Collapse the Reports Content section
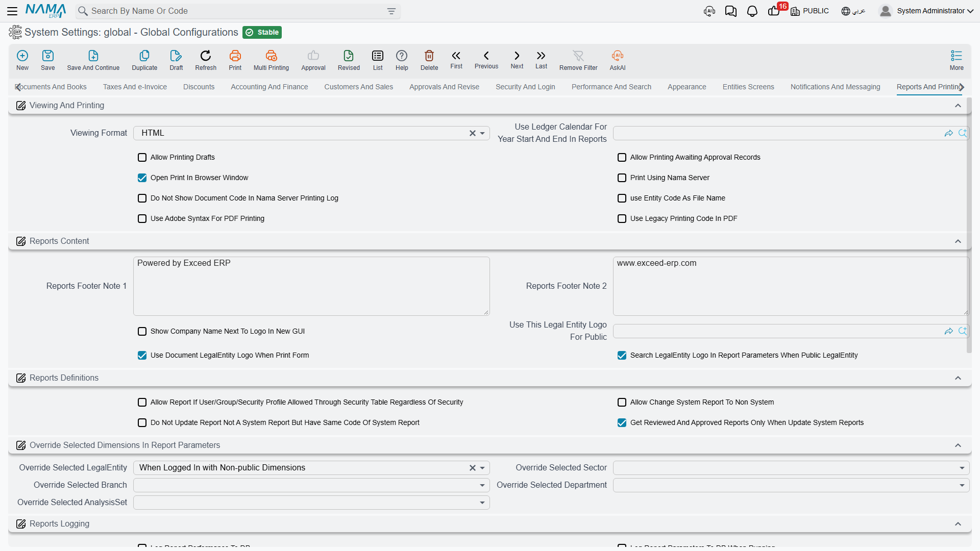 pyautogui.click(x=958, y=241)
